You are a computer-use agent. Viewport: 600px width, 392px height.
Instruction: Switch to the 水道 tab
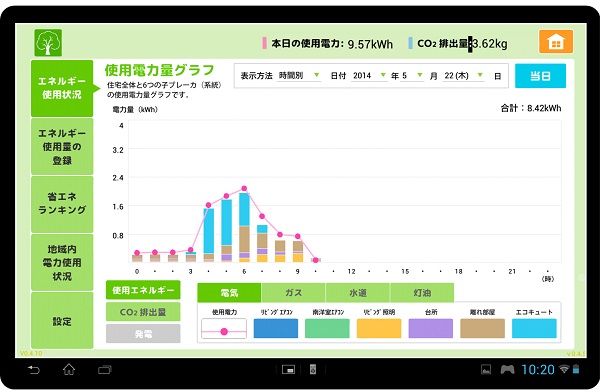[358, 293]
